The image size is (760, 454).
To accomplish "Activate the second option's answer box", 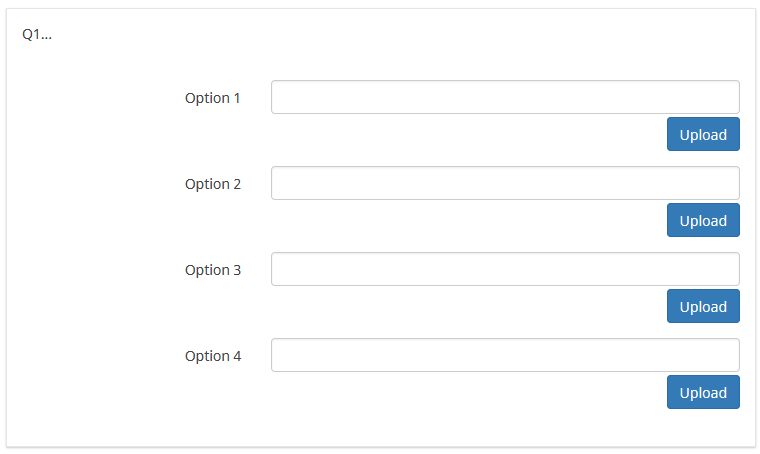I will (505, 183).
